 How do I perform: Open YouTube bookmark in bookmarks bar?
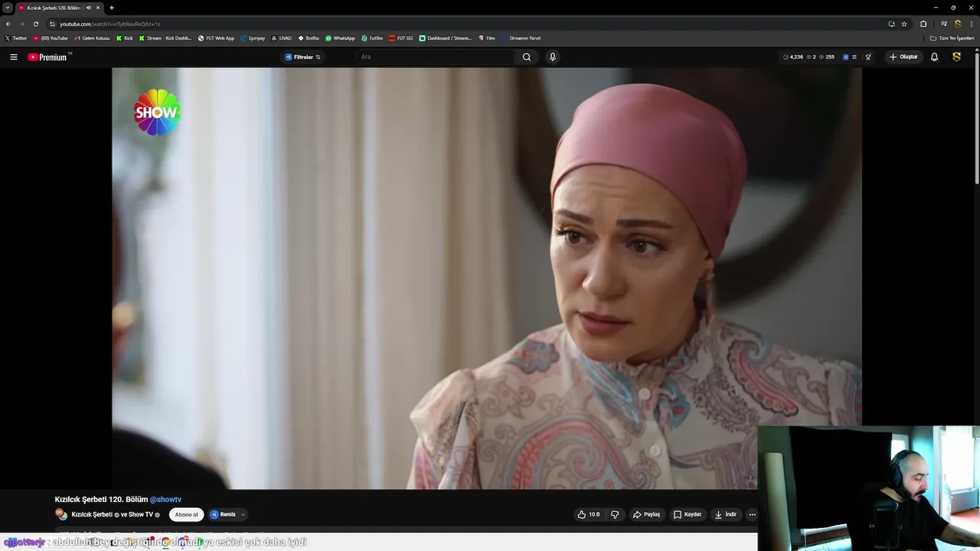pos(51,37)
